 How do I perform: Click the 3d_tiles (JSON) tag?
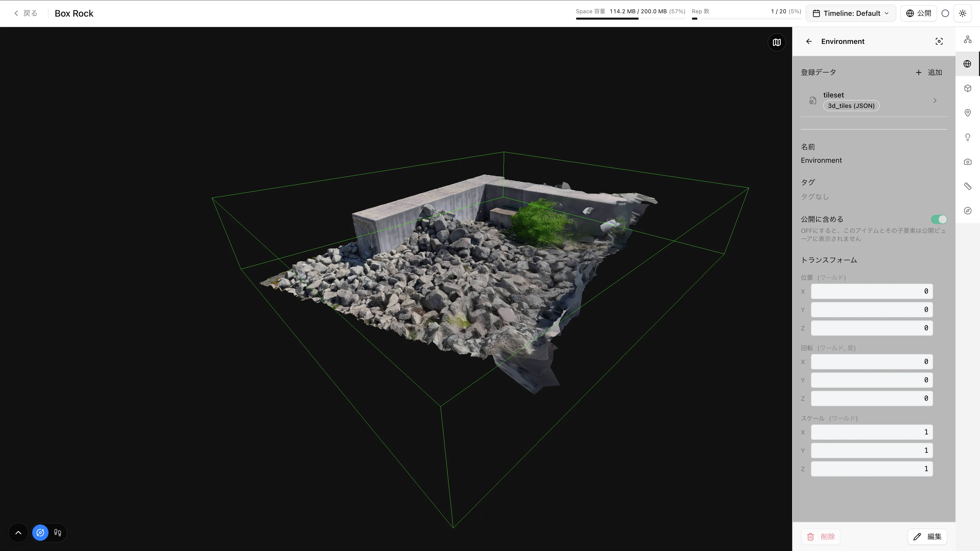(851, 106)
